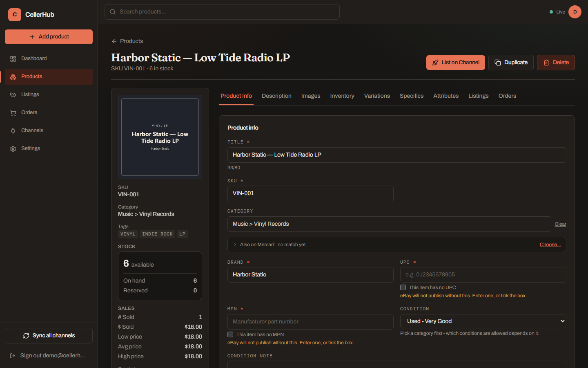
Task: Click the product cover thumbnail
Action: pyautogui.click(x=160, y=137)
